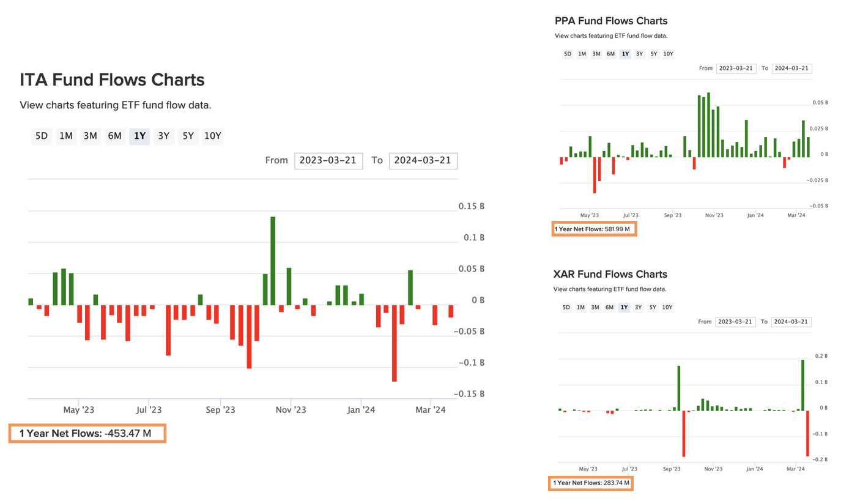Screen dimensions: 860x504
Task: Click the PPA 581.99 M net flows label
Action: pyautogui.click(x=594, y=228)
